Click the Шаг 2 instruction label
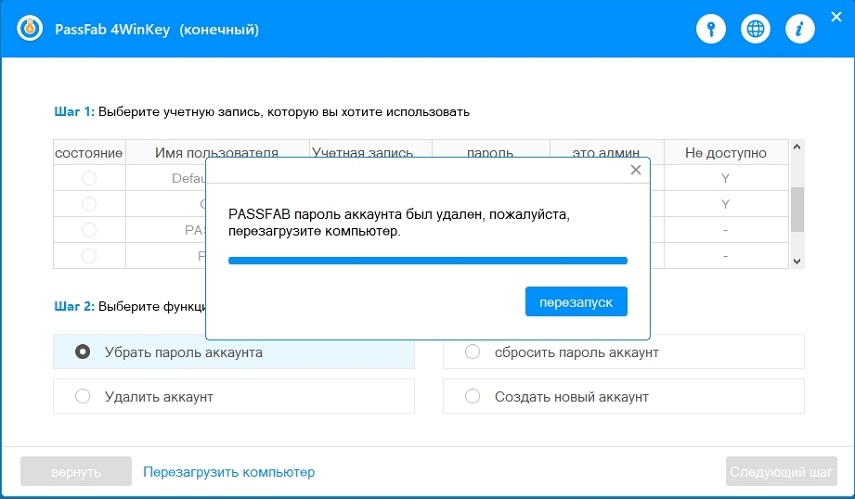The height and width of the screenshot is (499, 855). pos(130,306)
